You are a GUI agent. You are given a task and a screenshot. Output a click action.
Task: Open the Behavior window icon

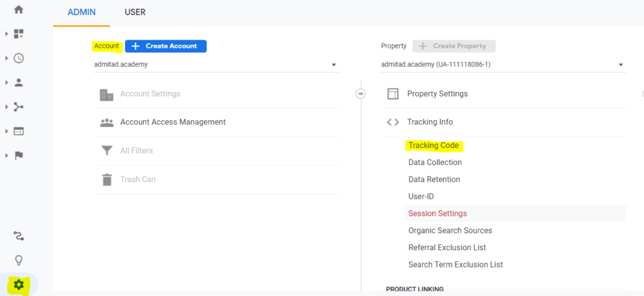(18, 132)
